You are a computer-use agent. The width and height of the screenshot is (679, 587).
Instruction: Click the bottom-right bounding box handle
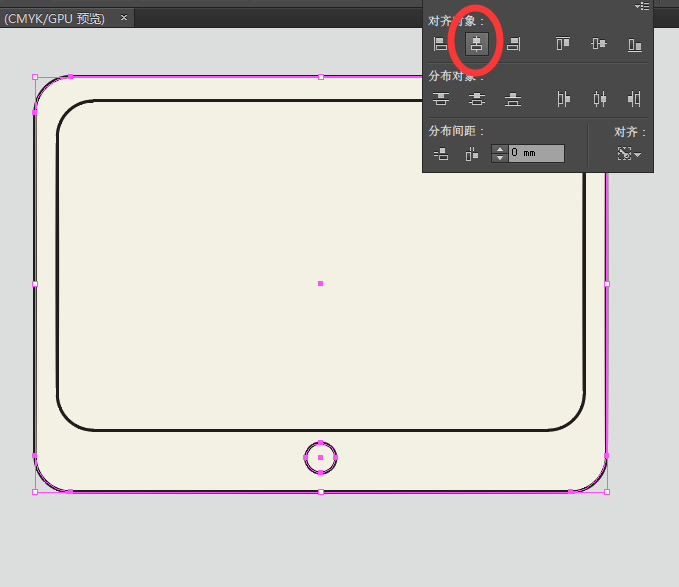point(607,492)
